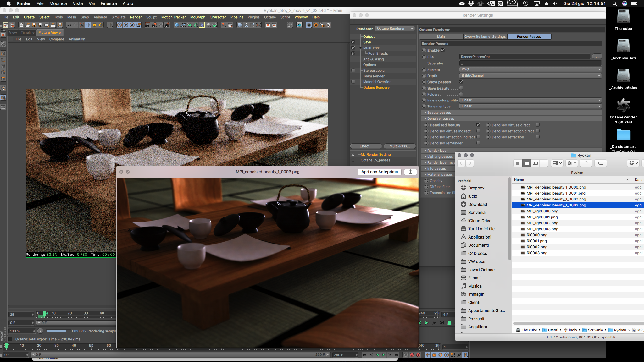This screenshot has width=644, height=362.
Task: Click the Light object icon
Action: tap(208, 25)
